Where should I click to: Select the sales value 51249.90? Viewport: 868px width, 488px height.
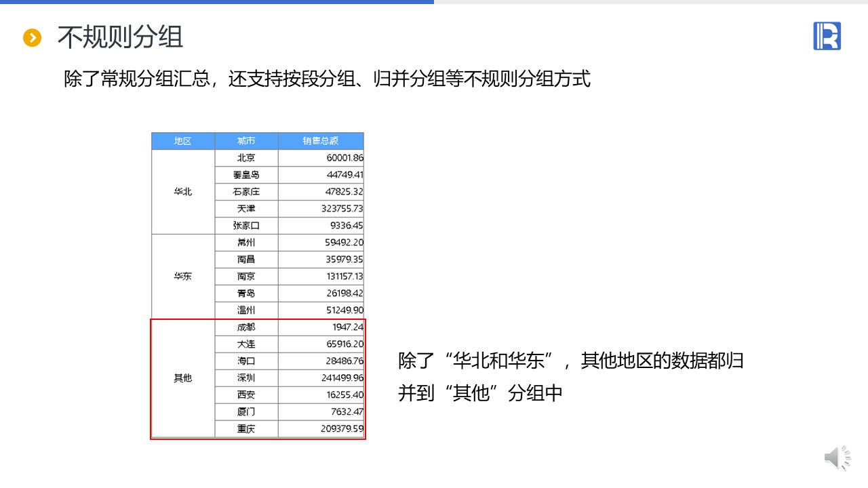(x=344, y=310)
